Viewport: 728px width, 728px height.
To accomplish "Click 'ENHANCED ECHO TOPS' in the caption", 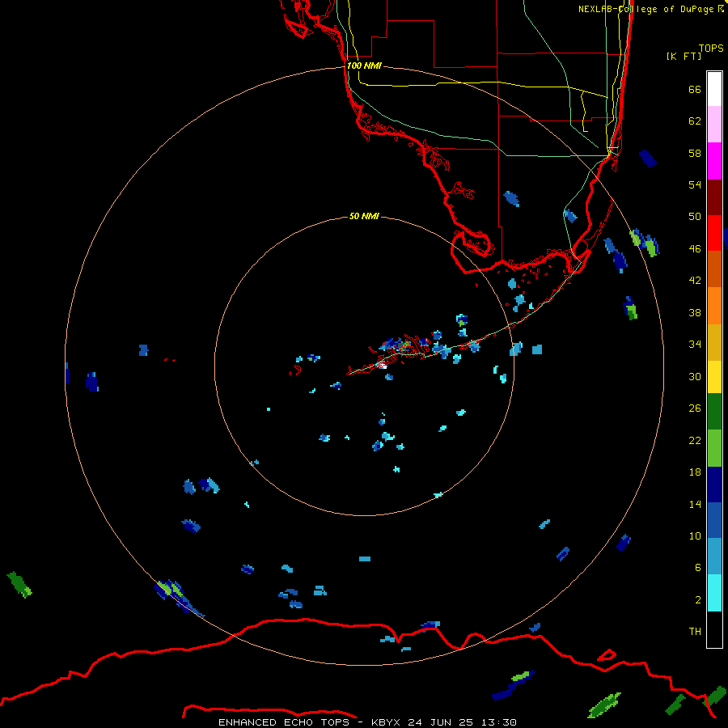I will 284,722.
